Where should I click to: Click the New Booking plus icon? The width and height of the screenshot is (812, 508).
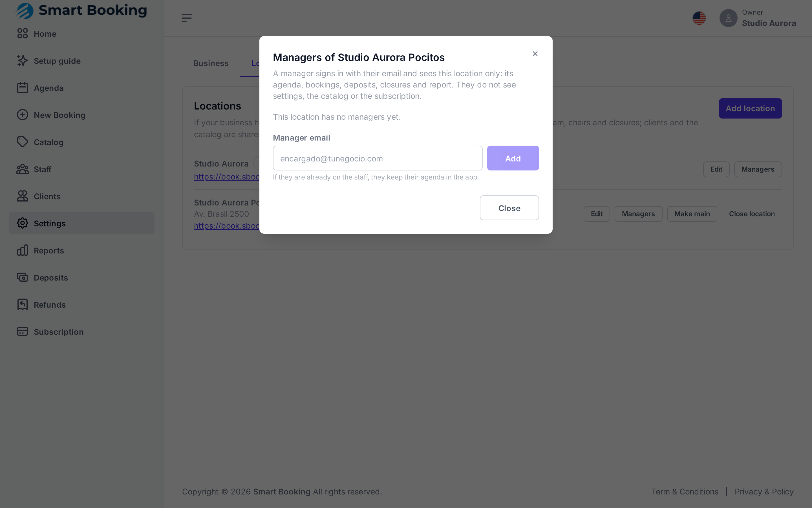coord(22,115)
